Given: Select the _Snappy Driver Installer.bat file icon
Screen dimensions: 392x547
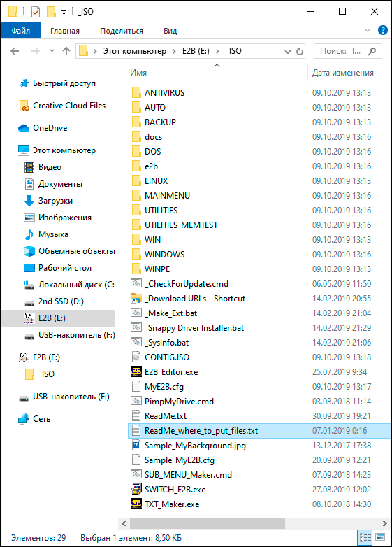Looking at the screenshot, I should coord(136,327).
